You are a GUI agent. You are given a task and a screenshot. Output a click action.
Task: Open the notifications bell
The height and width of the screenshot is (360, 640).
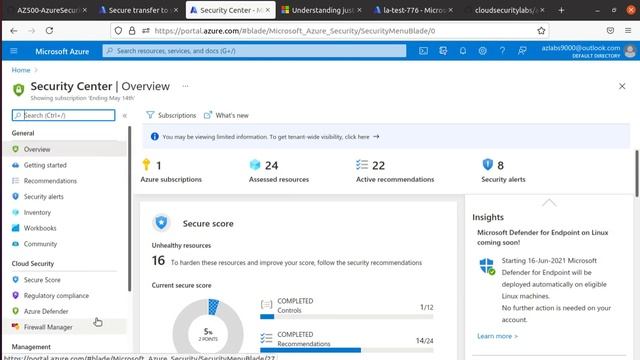(462, 51)
